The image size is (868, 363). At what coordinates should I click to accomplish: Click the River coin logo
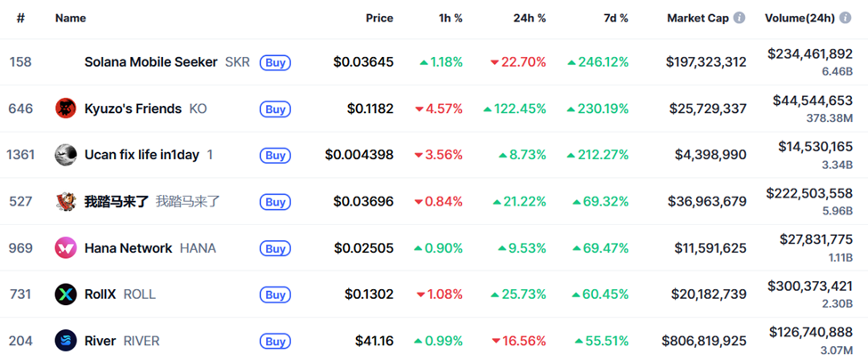point(65,340)
